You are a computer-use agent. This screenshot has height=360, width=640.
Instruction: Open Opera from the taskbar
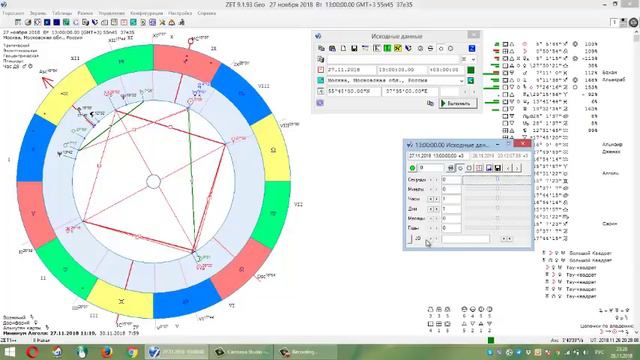[x=33, y=351]
